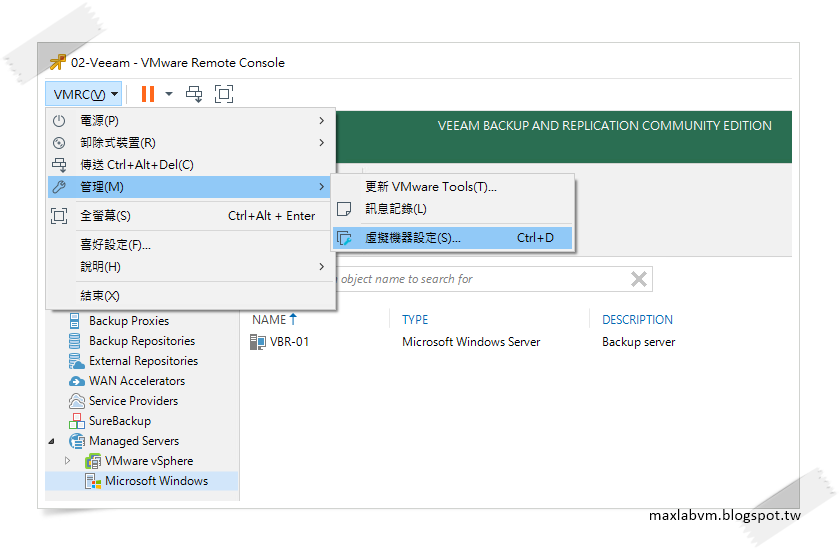Select Backup Repositories in the tree
840x549 pixels.
[x=142, y=341]
